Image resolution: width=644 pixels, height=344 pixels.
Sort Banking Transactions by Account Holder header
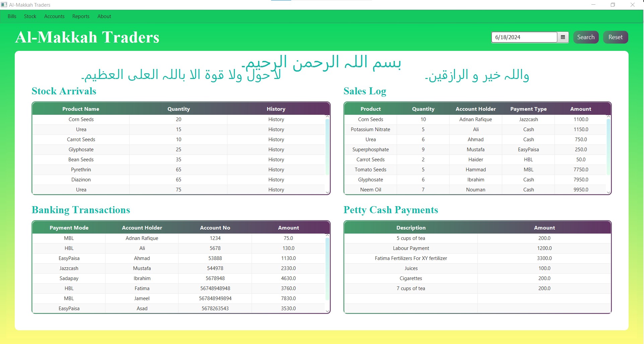142,228
